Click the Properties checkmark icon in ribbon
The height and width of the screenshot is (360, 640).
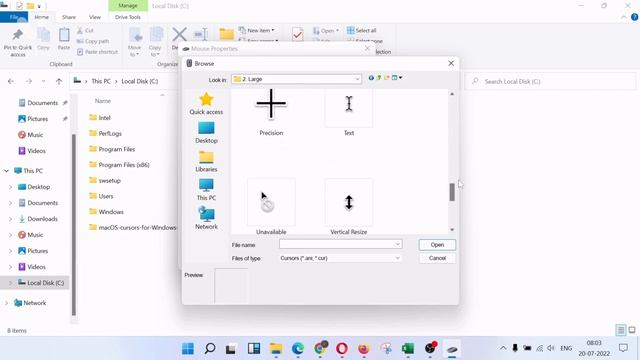point(298,35)
